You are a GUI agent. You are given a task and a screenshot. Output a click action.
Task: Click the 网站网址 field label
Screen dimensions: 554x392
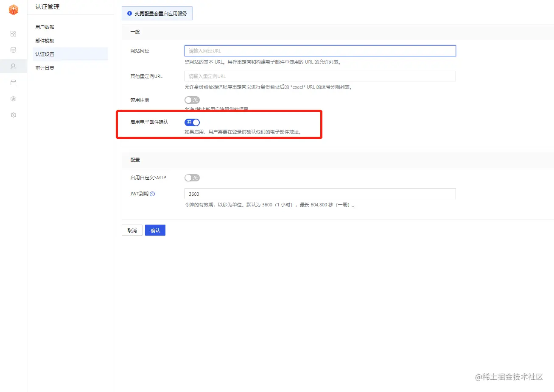point(140,51)
